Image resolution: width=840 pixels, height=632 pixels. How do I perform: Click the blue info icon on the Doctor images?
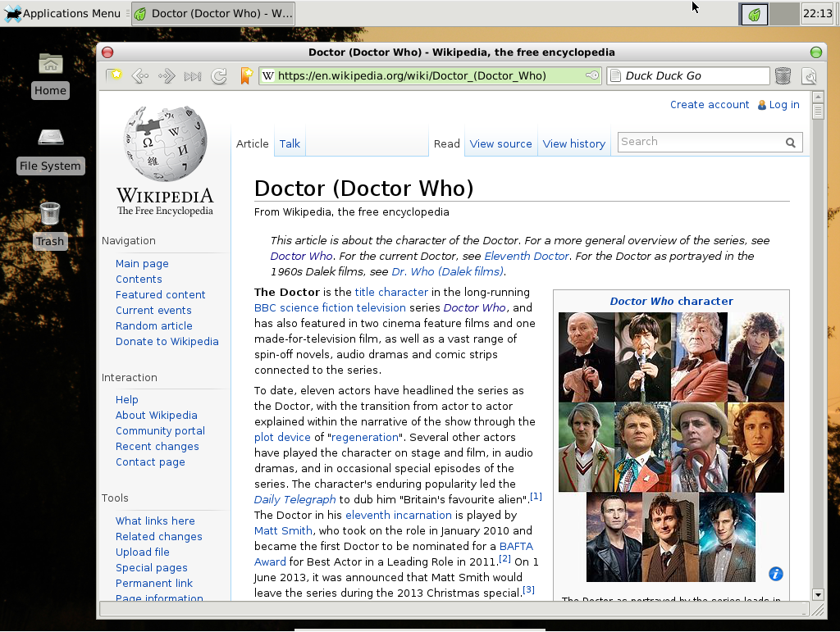(x=775, y=574)
